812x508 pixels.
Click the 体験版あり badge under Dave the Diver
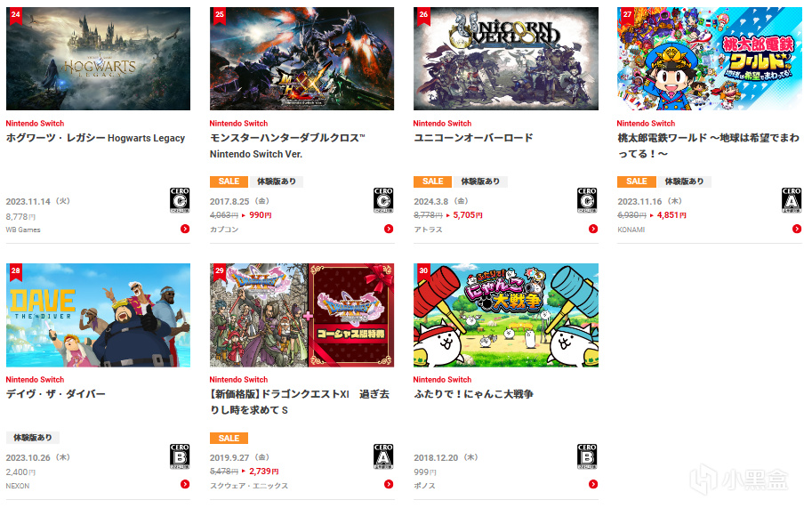point(33,438)
